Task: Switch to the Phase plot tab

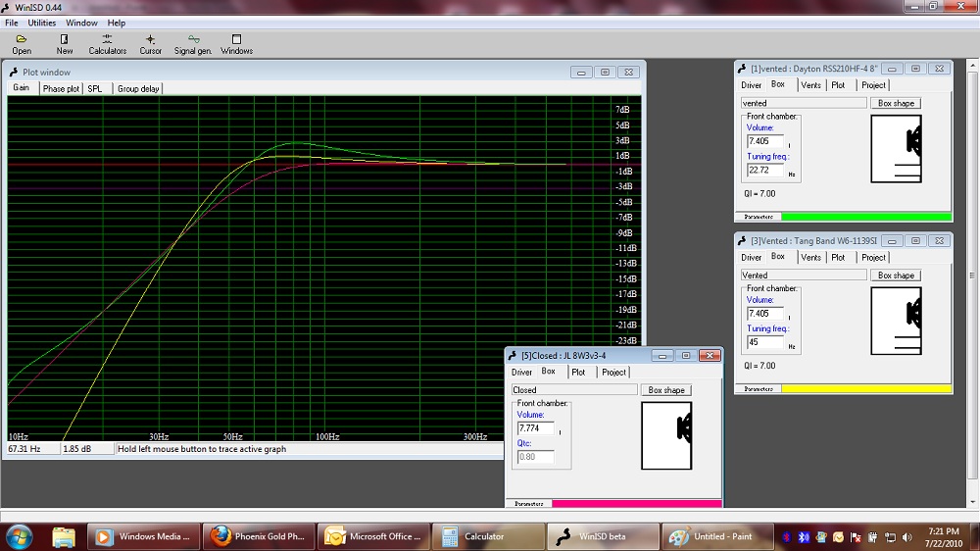Action: tap(61, 89)
